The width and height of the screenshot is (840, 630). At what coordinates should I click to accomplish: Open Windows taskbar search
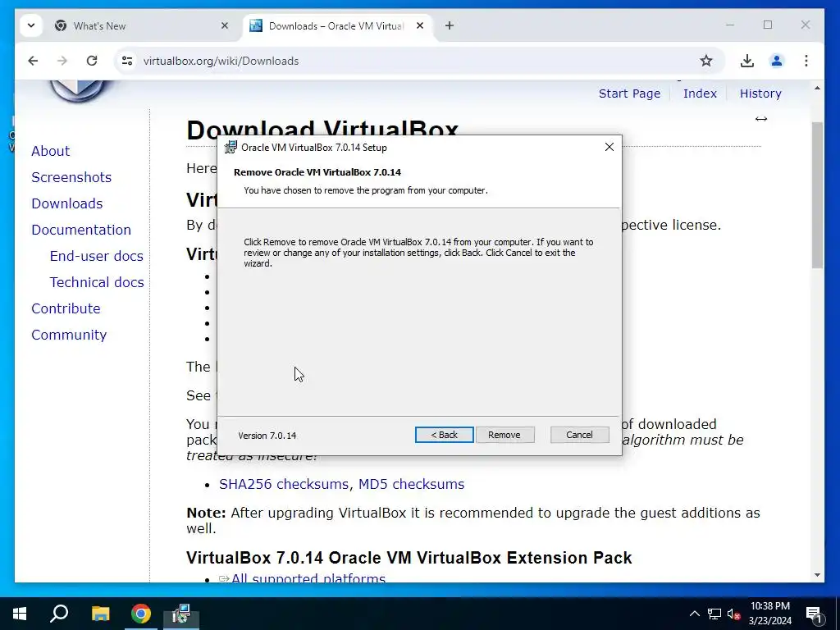(x=59, y=614)
